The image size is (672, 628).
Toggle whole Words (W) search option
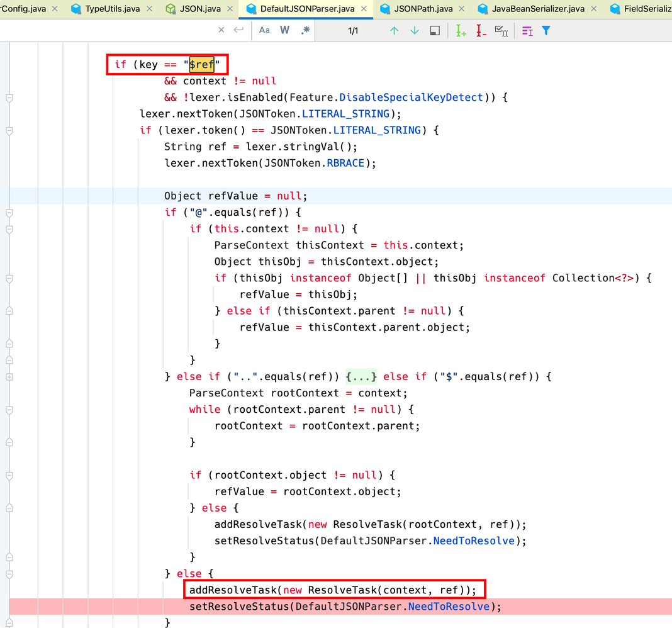pyautogui.click(x=284, y=30)
